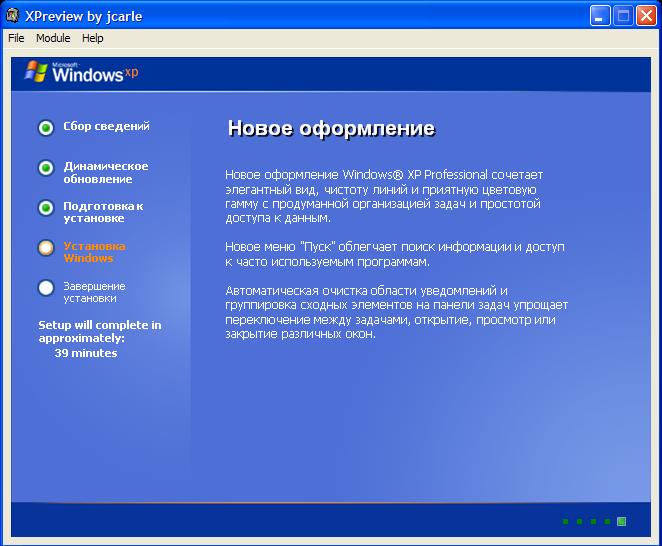662x546 pixels.
Task: Select the Подготовка к установке step indicator
Action: [x=46, y=208]
